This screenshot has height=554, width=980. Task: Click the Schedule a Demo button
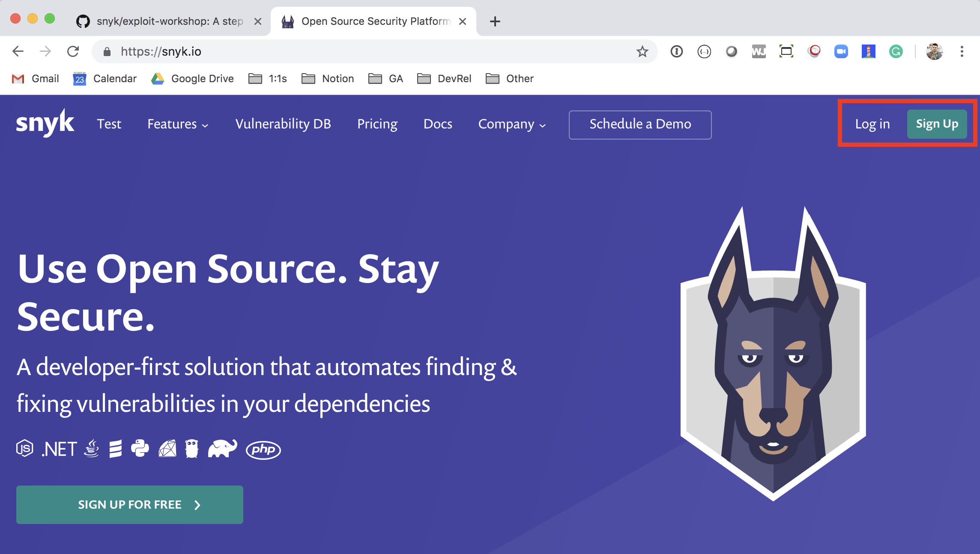point(640,124)
